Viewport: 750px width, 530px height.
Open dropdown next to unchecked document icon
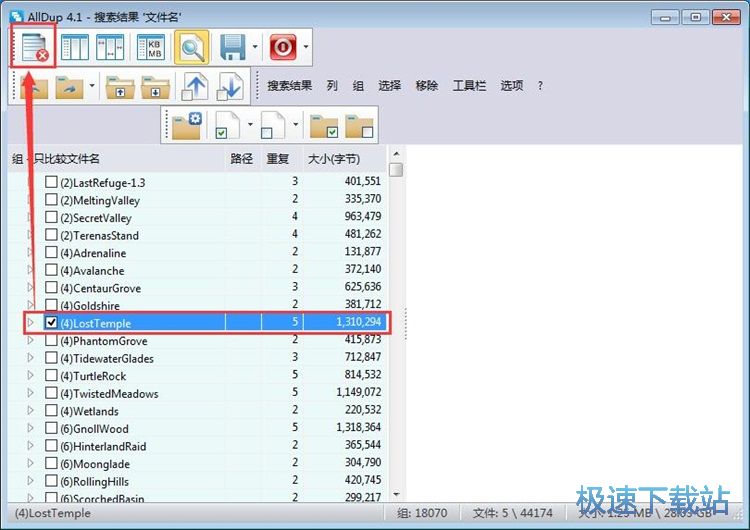tap(296, 124)
